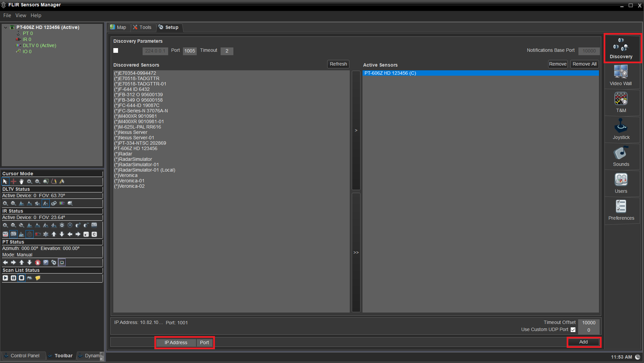The width and height of the screenshot is (644, 363).
Task: Toggle the IR AGC button
Action: [x=13, y=234]
